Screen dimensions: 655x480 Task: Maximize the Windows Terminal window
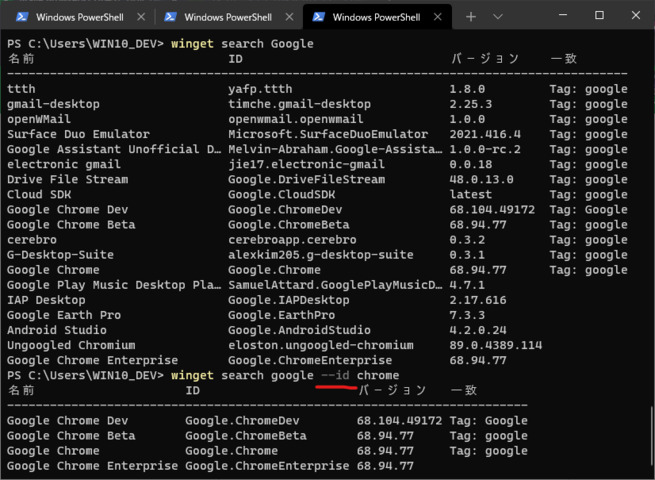[x=599, y=15]
